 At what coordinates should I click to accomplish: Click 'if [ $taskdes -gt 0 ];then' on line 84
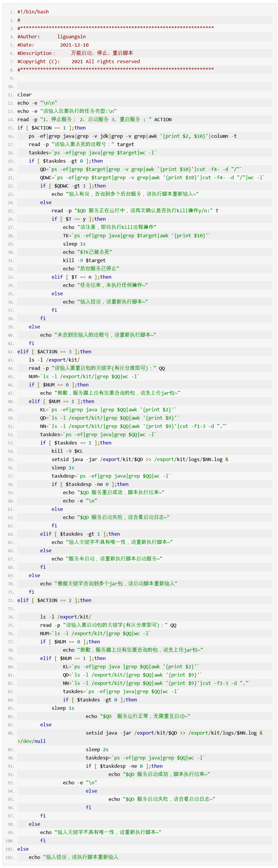click(x=100, y=700)
